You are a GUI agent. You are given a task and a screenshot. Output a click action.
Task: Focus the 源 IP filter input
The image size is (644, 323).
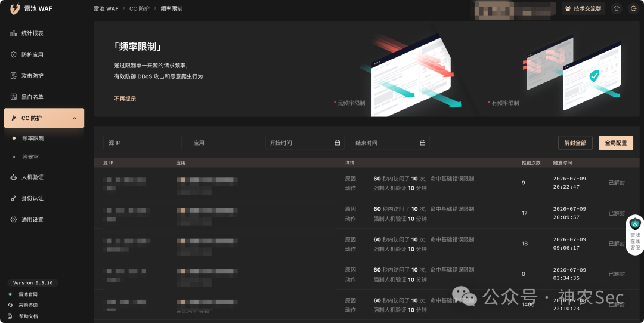[143, 143]
